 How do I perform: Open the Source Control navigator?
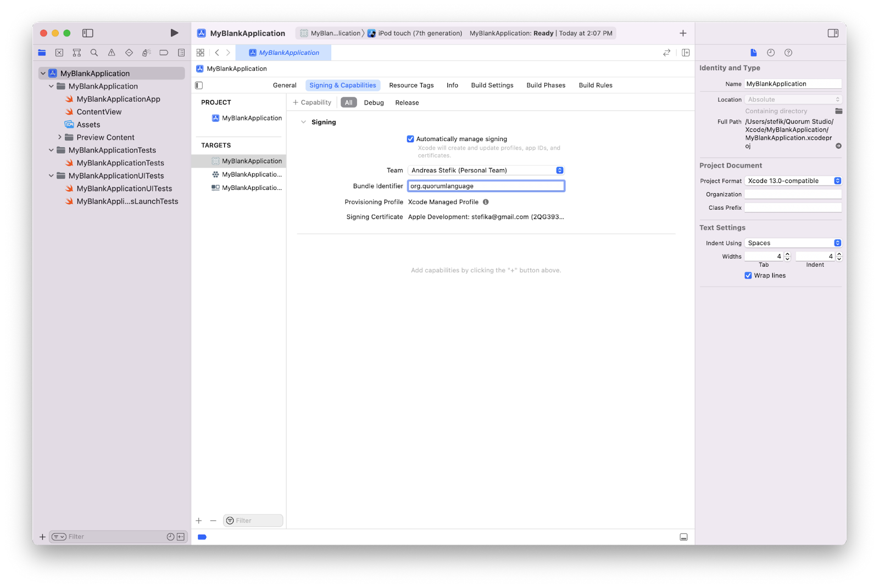coord(59,53)
